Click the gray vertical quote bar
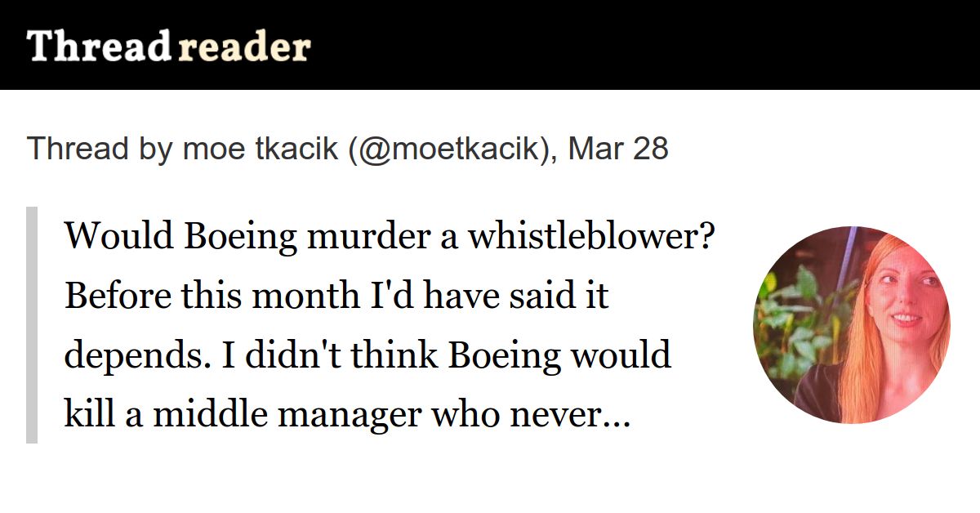Screen dimensions: 980x513 (x=32, y=325)
